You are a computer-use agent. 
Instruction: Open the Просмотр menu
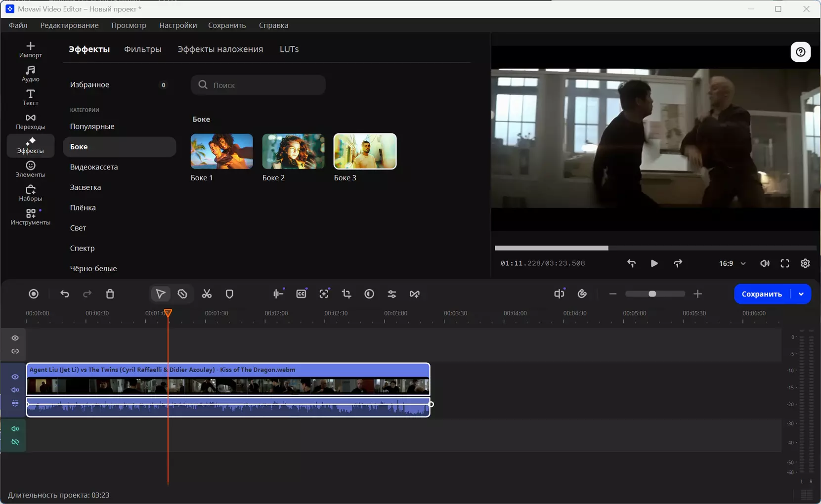(x=129, y=25)
